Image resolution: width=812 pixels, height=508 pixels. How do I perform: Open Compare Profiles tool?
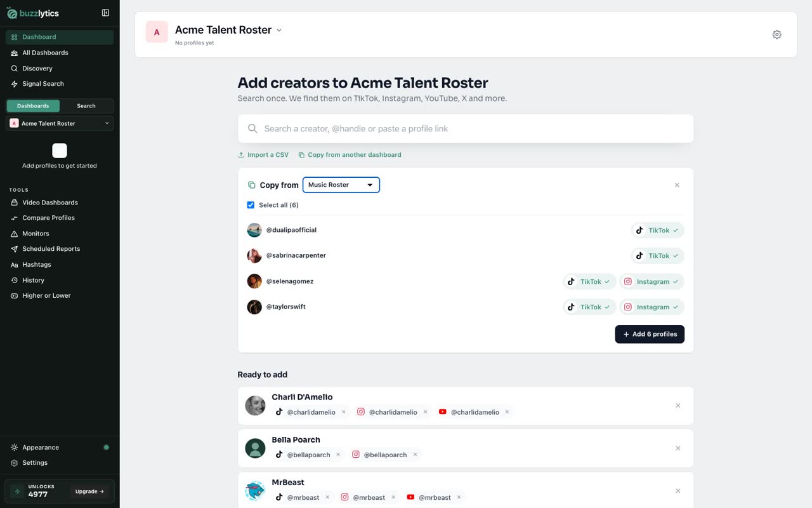[x=60, y=218]
